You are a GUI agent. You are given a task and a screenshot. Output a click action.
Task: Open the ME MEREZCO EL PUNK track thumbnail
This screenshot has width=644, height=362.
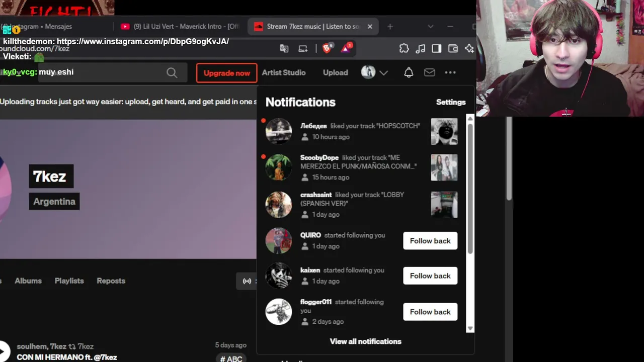coord(444,167)
